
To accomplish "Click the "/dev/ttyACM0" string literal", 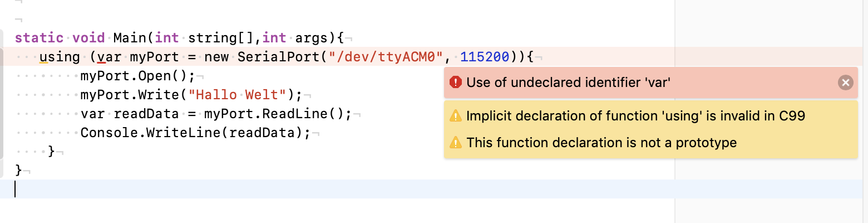I will pos(388,57).
